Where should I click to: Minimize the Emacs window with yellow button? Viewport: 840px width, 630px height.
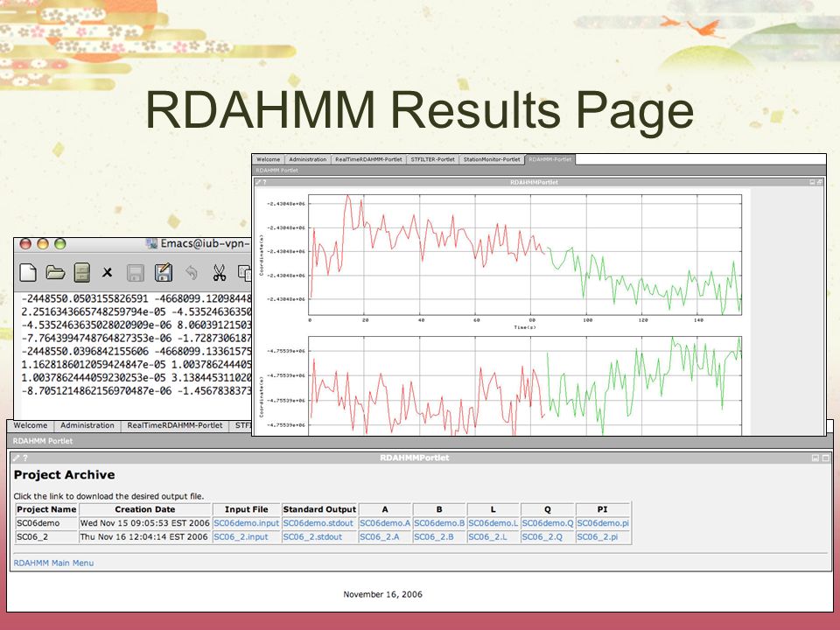click(43, 244)
